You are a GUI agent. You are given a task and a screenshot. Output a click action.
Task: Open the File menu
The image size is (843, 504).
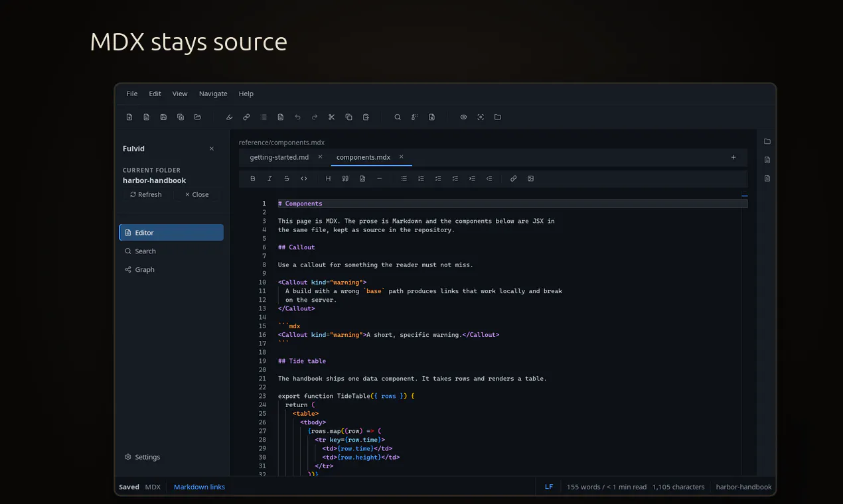(x=132, y=94)
